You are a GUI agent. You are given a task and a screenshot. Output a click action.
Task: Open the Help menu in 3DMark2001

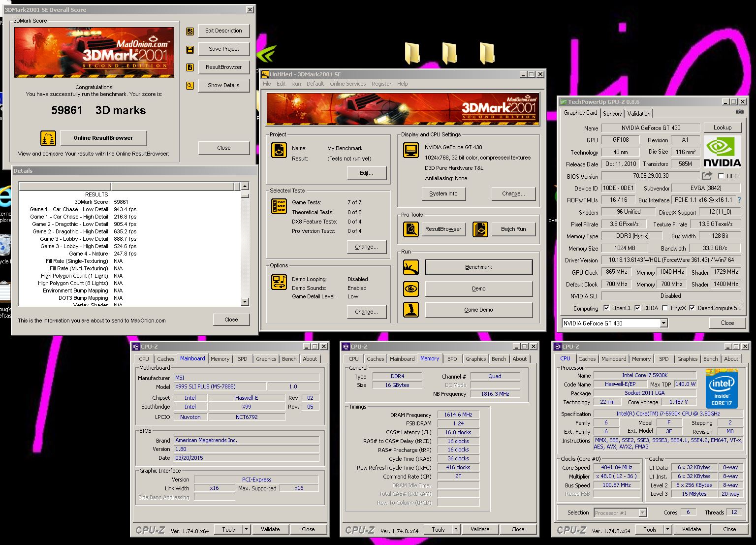click(402, 84)
